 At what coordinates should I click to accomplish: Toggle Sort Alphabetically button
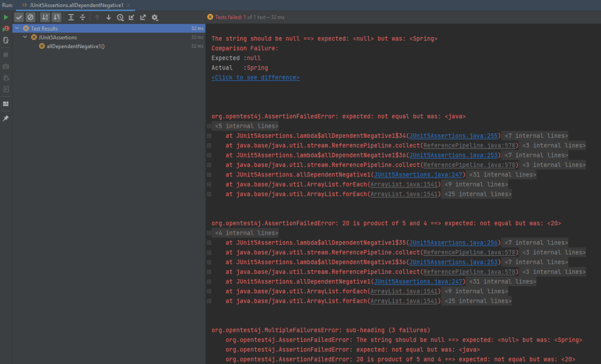[45, 17]
